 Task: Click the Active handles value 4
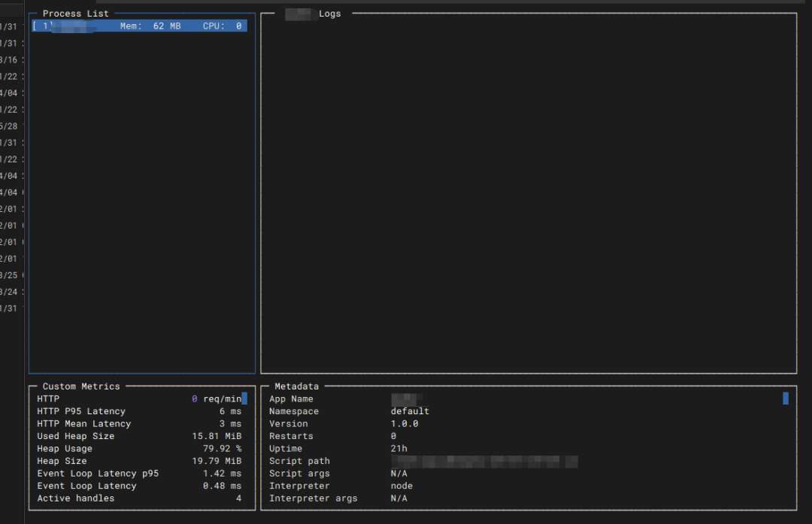pyautogui.click(x=239, y=498)
